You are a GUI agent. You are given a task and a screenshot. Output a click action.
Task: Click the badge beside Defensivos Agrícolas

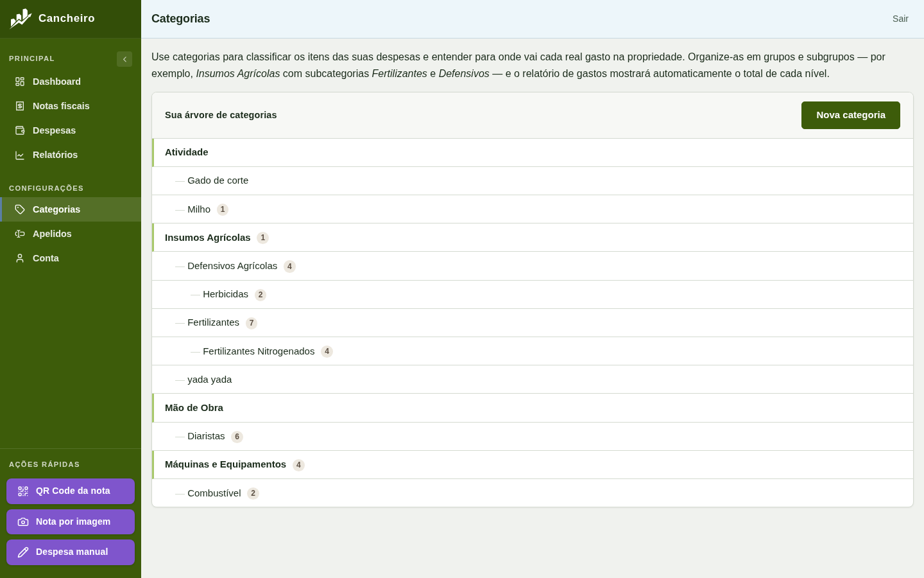[289, 267]
